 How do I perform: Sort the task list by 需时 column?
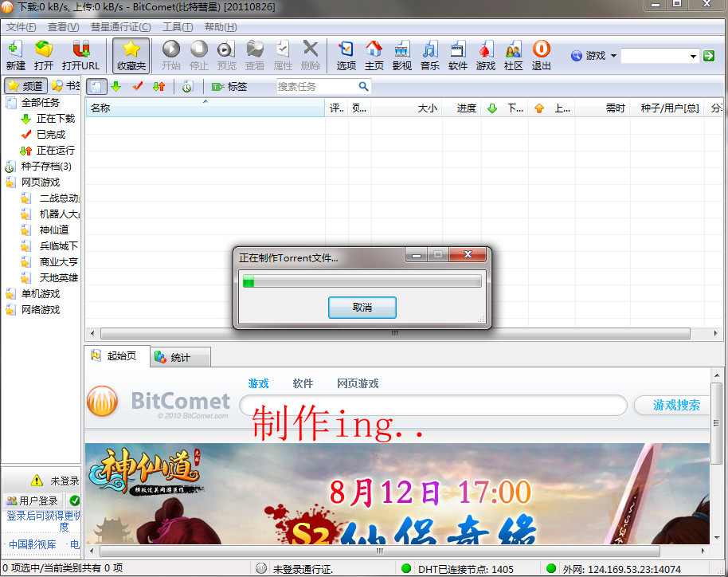click(603, 108)
